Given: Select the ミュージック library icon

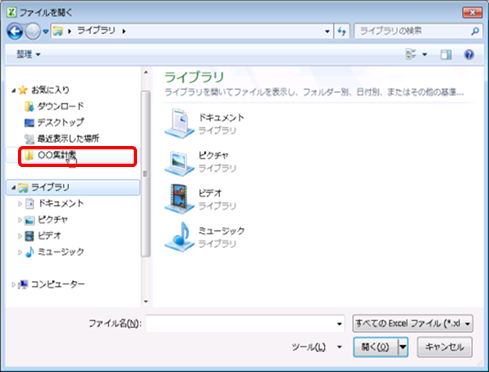Looking at the screenshot, I should tap(179, 237).
